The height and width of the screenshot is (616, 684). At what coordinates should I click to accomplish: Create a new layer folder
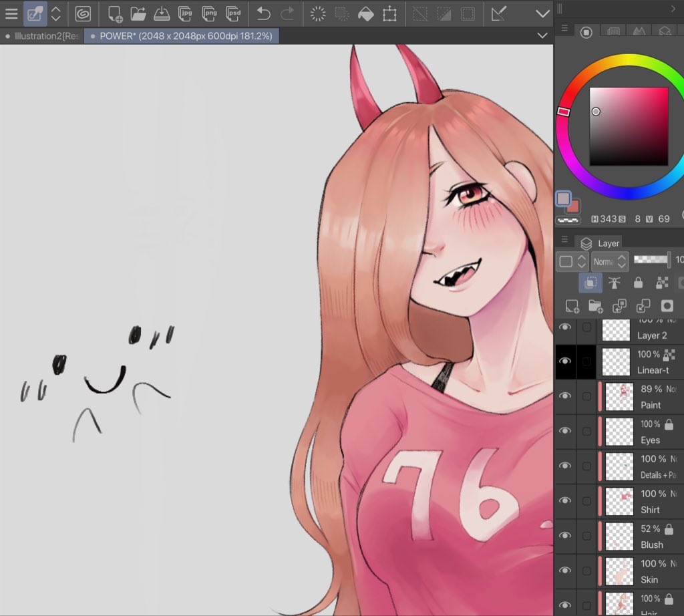click(x=595, y=306)
